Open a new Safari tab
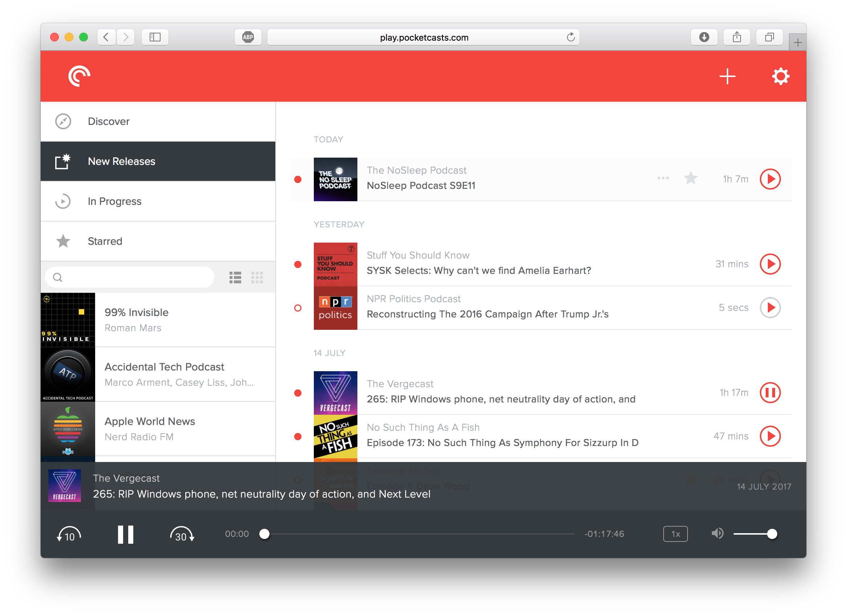This screenshot has width=847, height=616. tap(798, 42)
